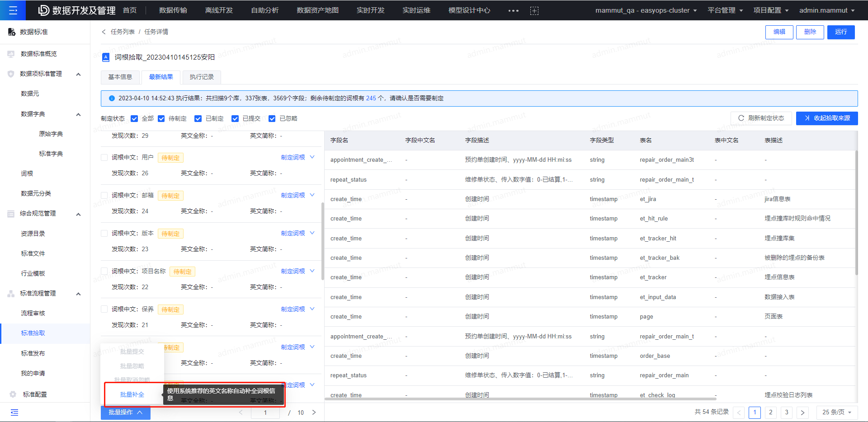Image resolution: width=868 pixels, height=422 pixels.
Task: Click the 245 pending 词根 count link
Action: pos(371,98)
